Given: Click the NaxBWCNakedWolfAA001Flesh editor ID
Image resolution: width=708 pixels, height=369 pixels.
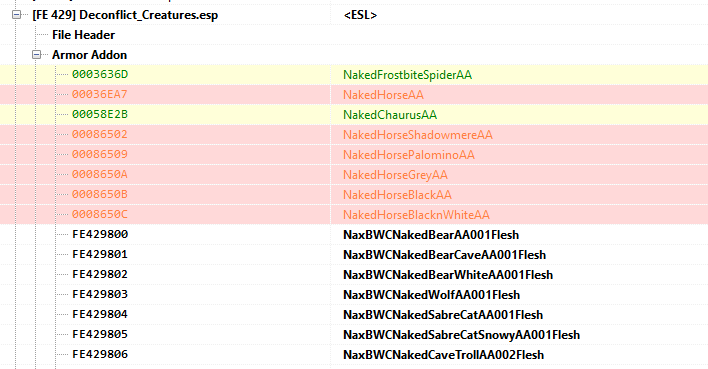Looking at the screenshot, I should click(432, 295).
